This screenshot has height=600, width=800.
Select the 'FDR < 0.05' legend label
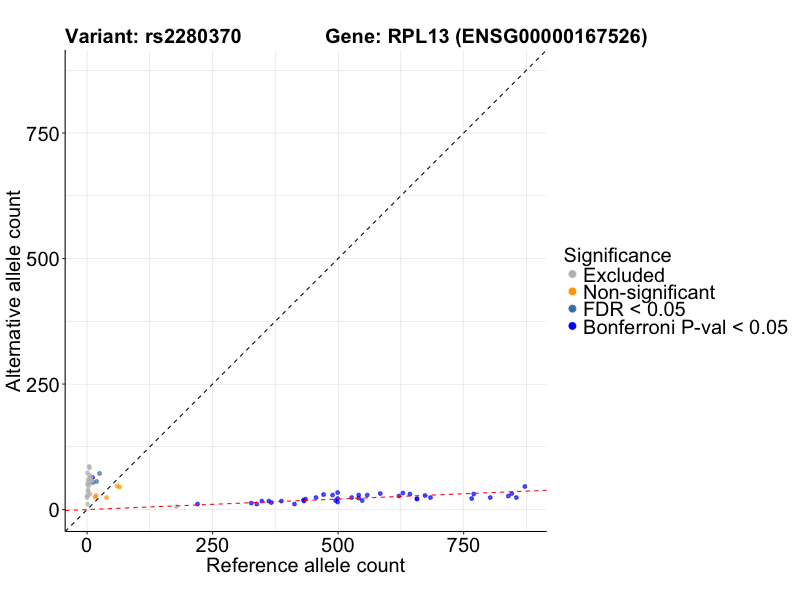tap(634, 310)
